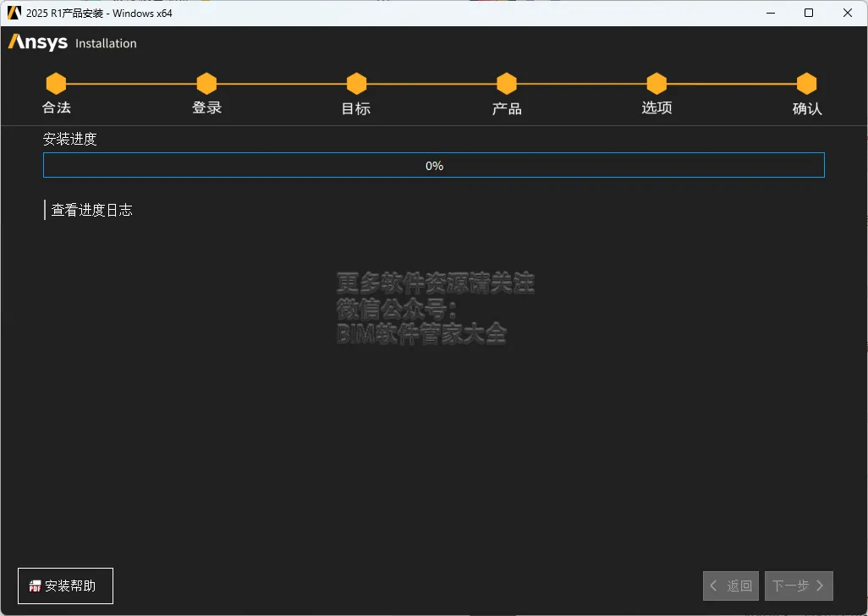Click the 下一步 next button

pos(799,586)
